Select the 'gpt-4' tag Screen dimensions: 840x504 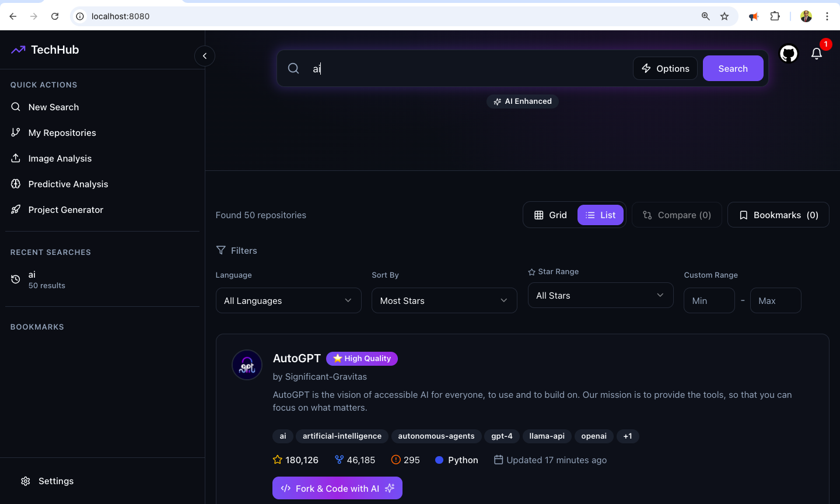pos(502,436)
